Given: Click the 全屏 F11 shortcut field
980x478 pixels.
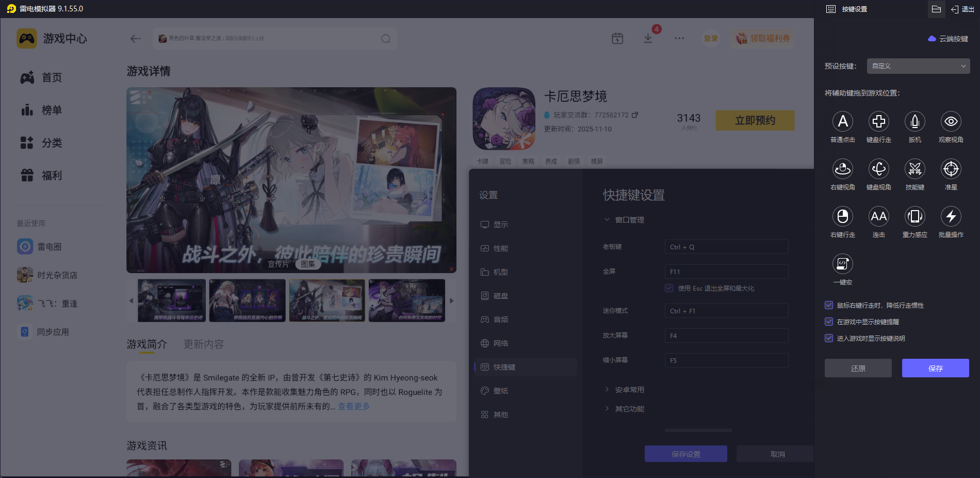Looking at the screenshot, I should coord(726,272).
